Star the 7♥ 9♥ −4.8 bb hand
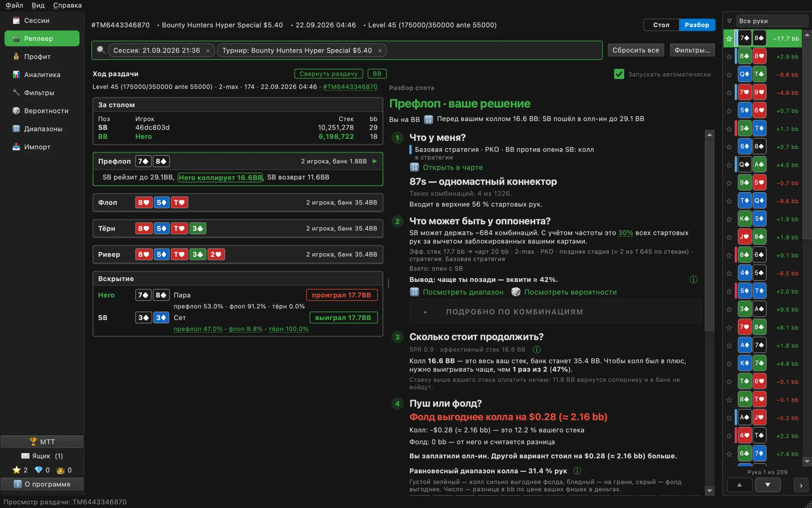The image size is (812, 508). click(x=729, y=93)
